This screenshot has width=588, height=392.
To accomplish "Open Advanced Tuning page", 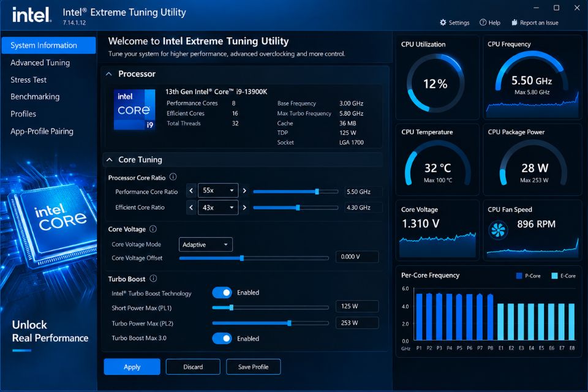I will pos(40,62).
